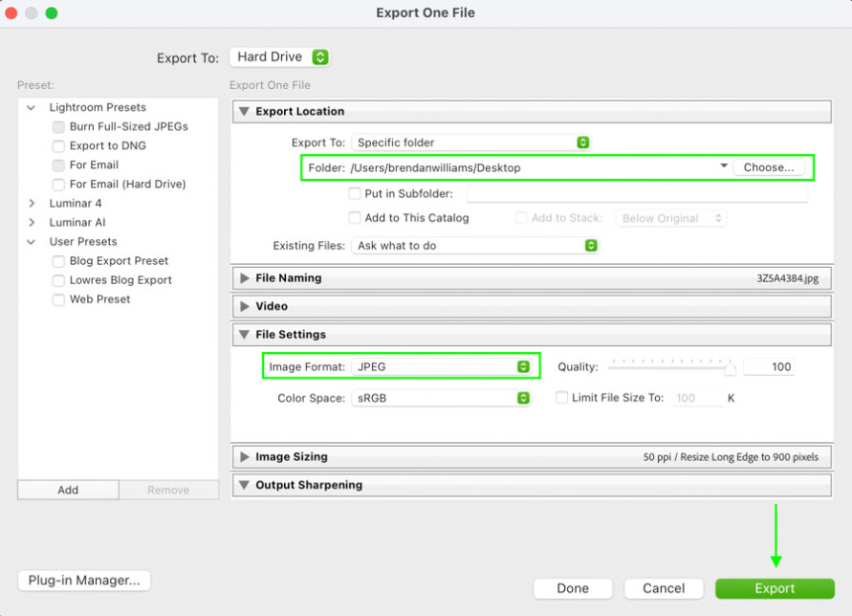Click the Quality value input field
The width and height of the screenshot is (852, 616).
tap(769, 367)
